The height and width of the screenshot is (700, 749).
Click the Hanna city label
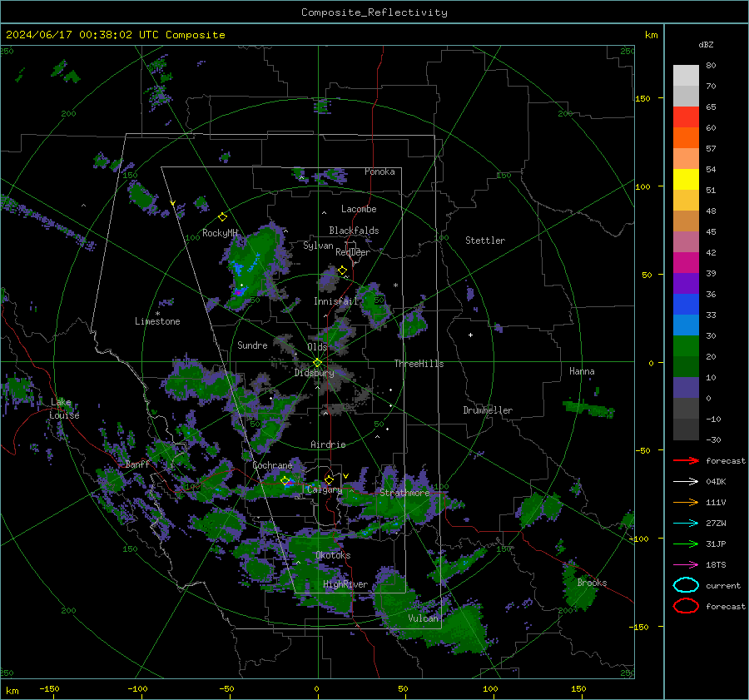582,371
